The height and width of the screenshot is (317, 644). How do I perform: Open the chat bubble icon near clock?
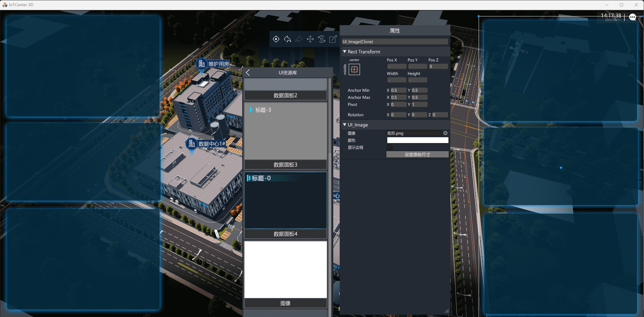632,17
